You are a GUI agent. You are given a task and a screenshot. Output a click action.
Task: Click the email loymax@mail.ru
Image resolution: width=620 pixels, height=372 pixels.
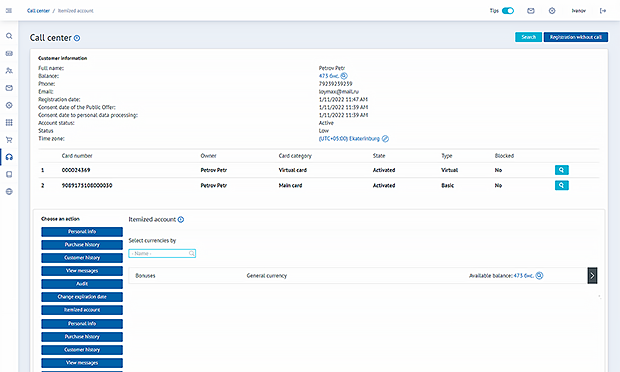(x=339, y=92)
